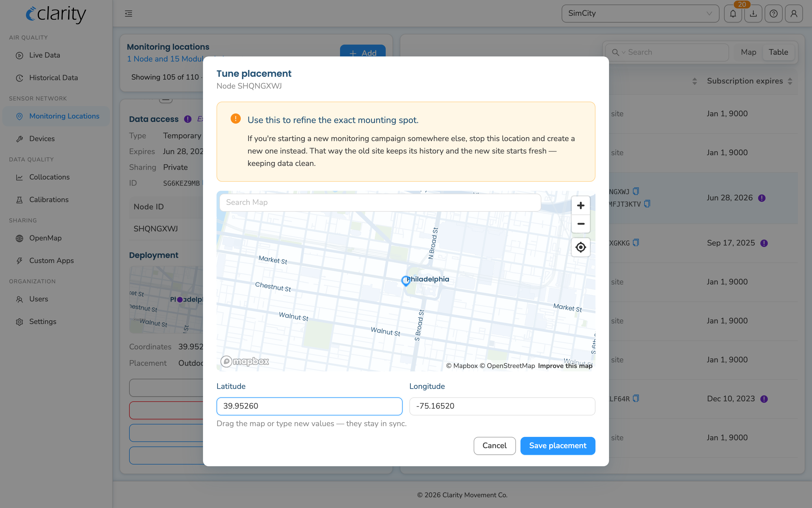The height and width of the screenshot is (508, 812).
Task: Click the search magnifier icon
Action: (615, 52)
